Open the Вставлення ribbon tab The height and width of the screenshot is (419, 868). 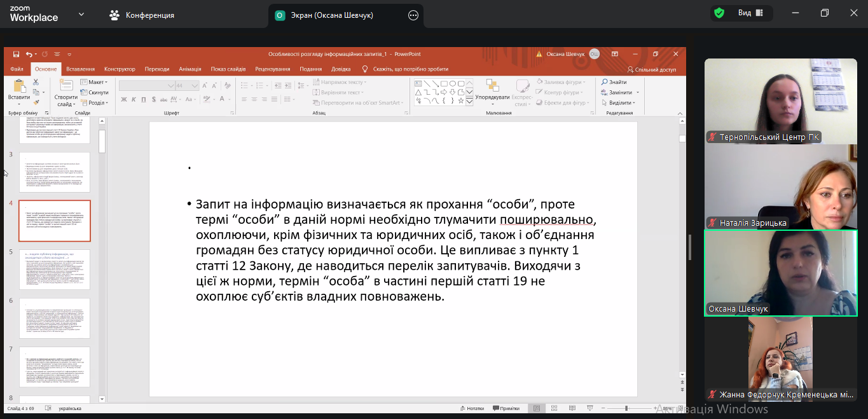coord(81,69)
